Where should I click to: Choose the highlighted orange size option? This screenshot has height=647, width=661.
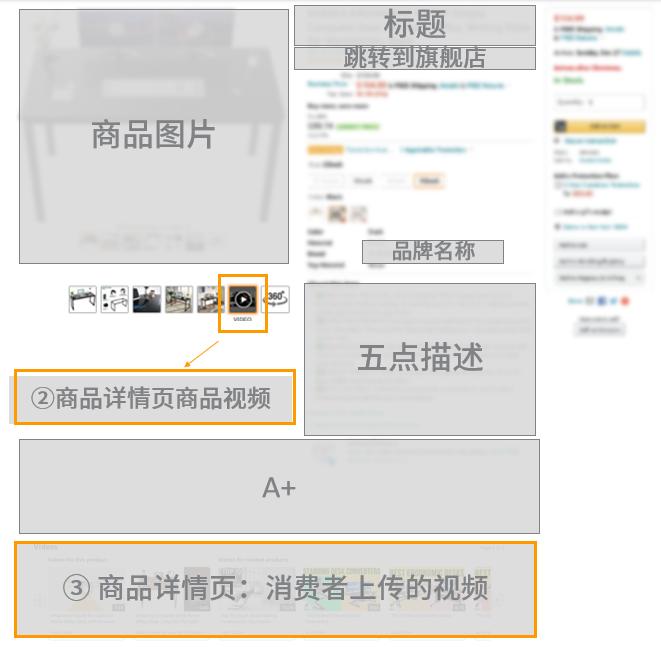[429, 181]
